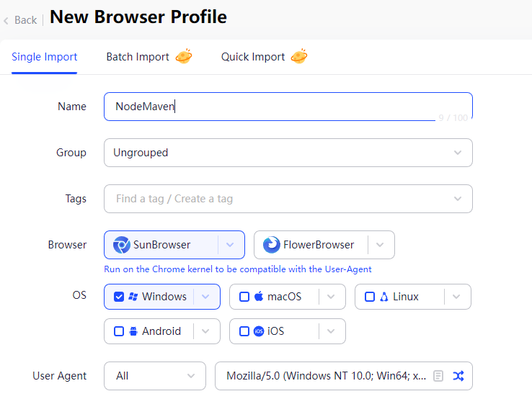Open the User Agent All dropdown

[x=155, y=376]
